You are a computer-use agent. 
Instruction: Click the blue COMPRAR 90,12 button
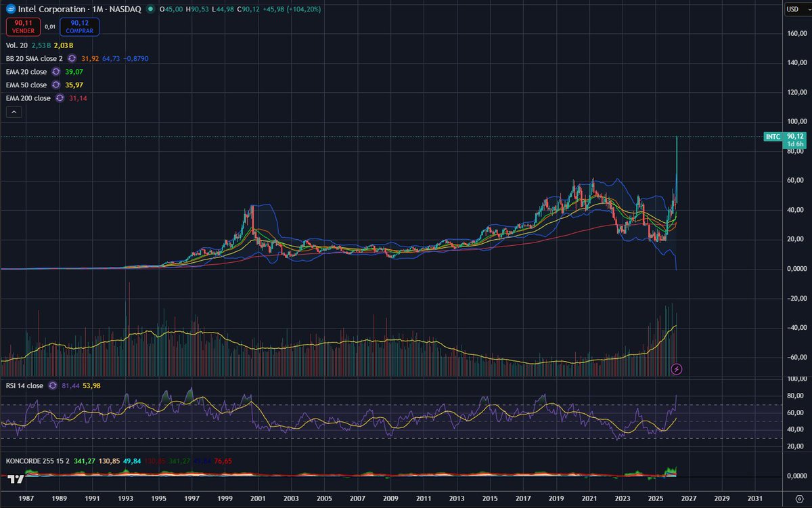coord(80,27)
